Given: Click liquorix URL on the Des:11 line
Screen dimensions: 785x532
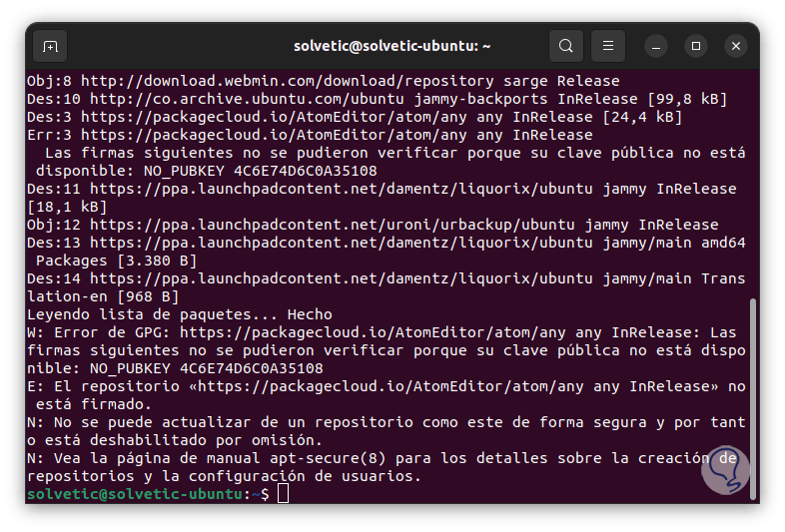Looking at the screenshot, I should 342,189.
